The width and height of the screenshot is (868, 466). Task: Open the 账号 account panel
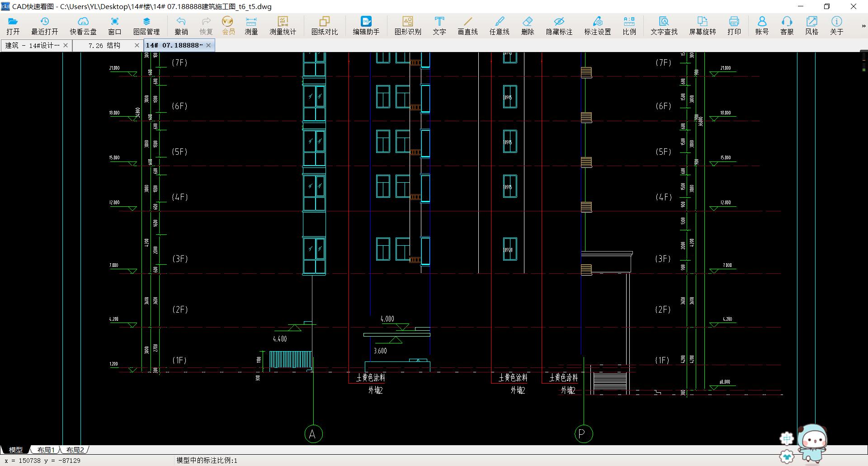pyautogui.click(x=762, y=26)
